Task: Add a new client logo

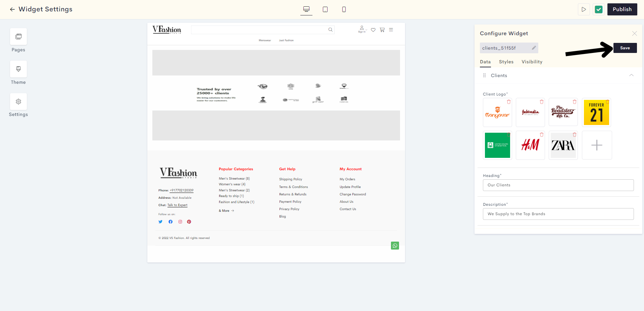Action: 597,145
